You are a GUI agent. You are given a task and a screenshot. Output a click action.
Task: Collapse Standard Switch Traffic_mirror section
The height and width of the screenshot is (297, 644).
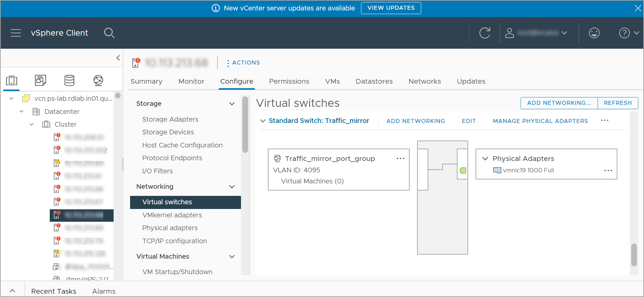(x=263, y=121)
